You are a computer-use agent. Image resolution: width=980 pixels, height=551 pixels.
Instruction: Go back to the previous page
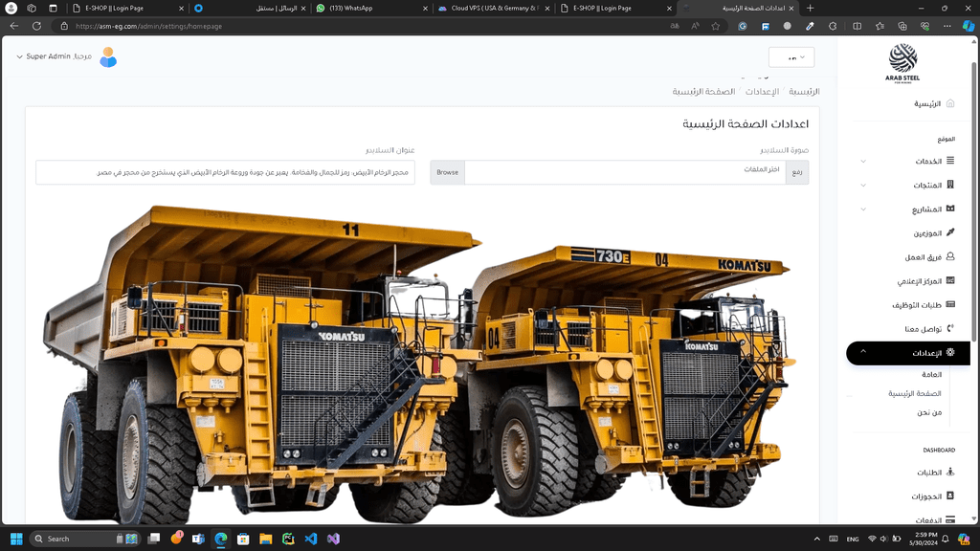pyautogui.click(x=14, y=26)
